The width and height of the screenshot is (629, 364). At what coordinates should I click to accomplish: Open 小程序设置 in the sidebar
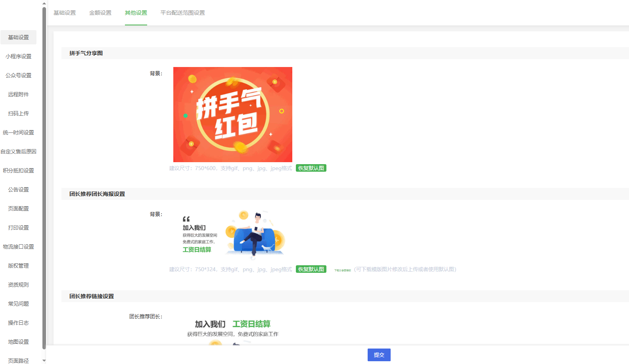18,56
